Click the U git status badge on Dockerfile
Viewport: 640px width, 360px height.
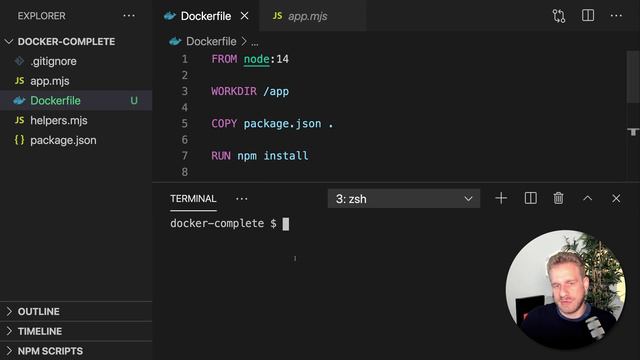tap(134, 101)
